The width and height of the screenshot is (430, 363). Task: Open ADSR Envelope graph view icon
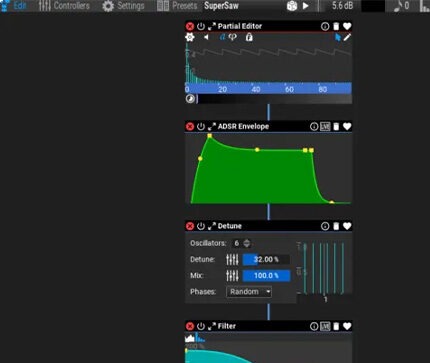(325, 127)
